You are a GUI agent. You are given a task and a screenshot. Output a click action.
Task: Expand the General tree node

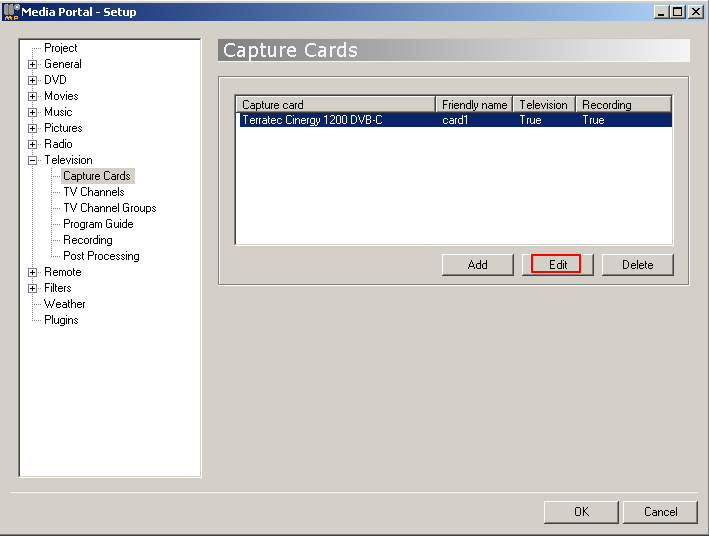tap(32, 64)
